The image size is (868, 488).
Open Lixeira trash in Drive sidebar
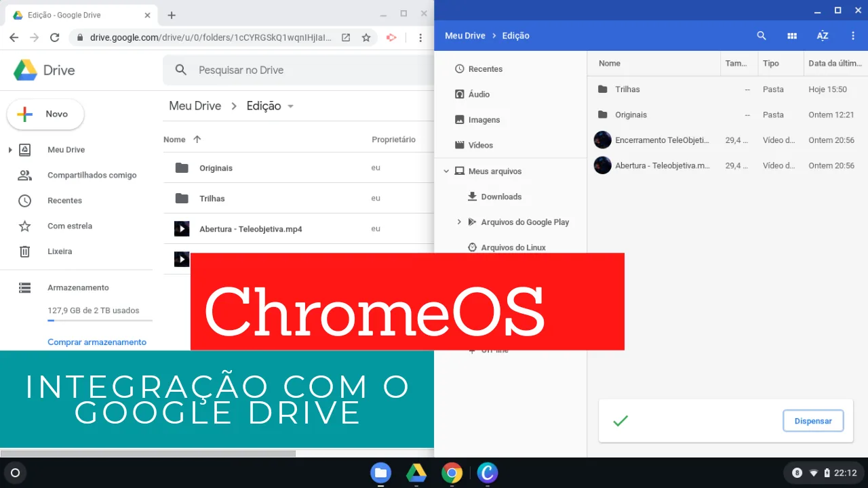tap(60, 251)
